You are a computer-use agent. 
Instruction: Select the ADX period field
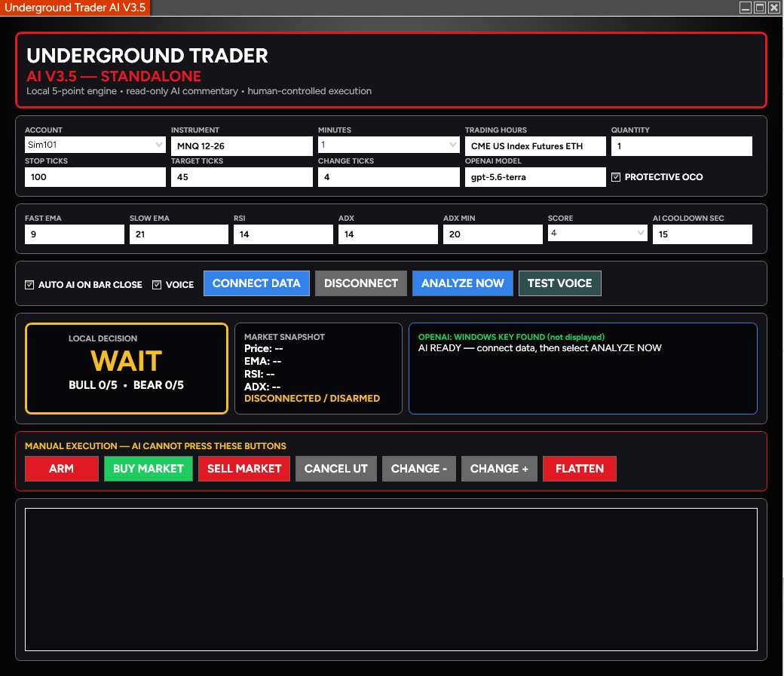[388, 234]
